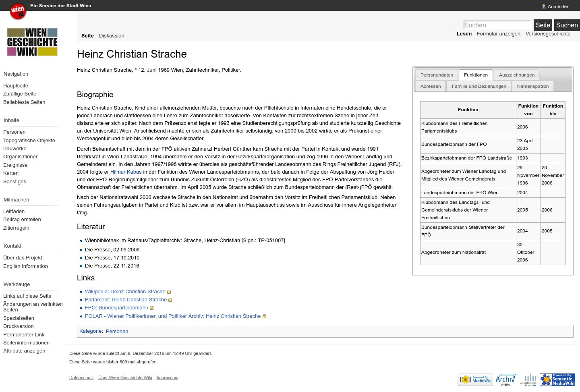The height and width of the screenshot is (392, 580).
Task: Open FPÖ: Bundesparteiobmann link
Action: coord(116,308)
